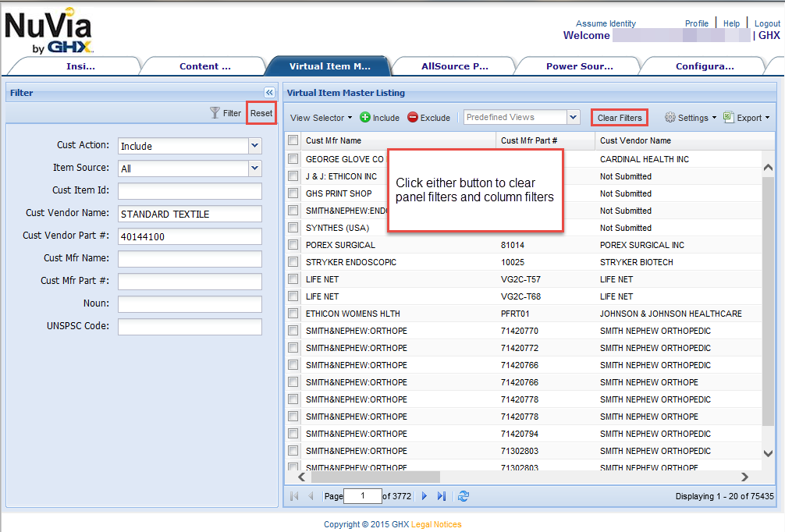Select the JOHNSON & JOHNSON HEALTHCARE cell
Viewport: 785px width, 532px height.
(671, 314)
